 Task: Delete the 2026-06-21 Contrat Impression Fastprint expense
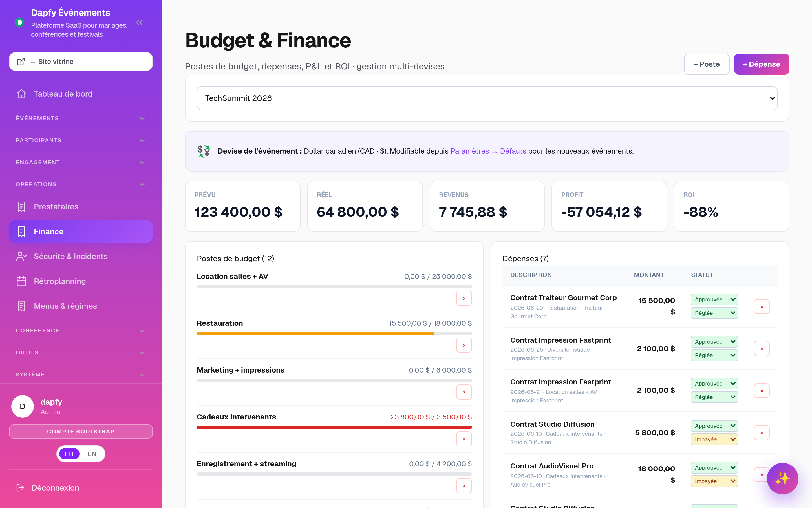762,391
